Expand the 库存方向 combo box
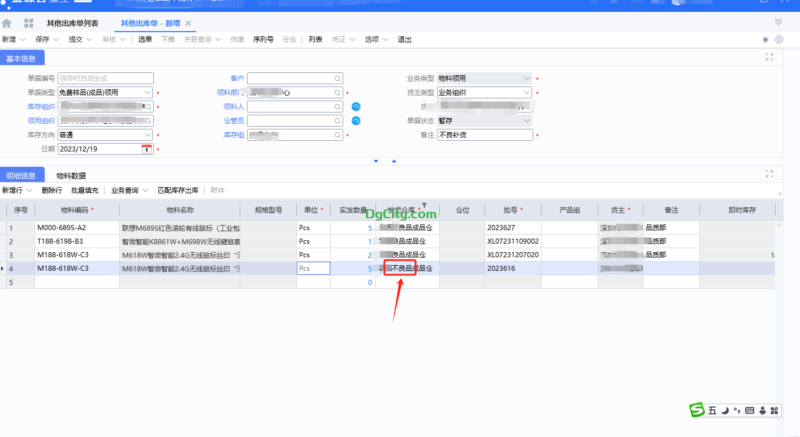 147,135
